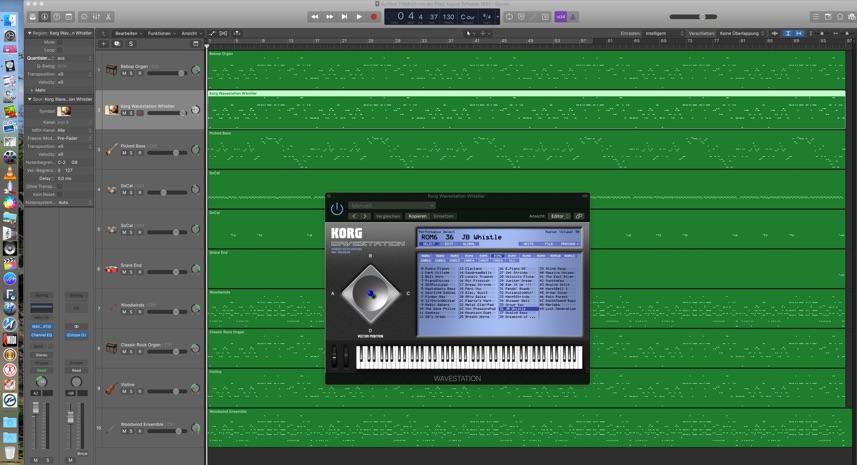This screenshot has width=857, height=465.
Task: Select the Wavestation CARD1 bank tab
Action: point(425,261)
